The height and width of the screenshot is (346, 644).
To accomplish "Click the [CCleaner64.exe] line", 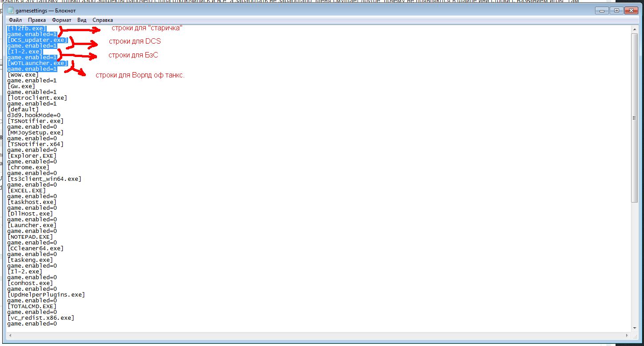I will point(36,248).
